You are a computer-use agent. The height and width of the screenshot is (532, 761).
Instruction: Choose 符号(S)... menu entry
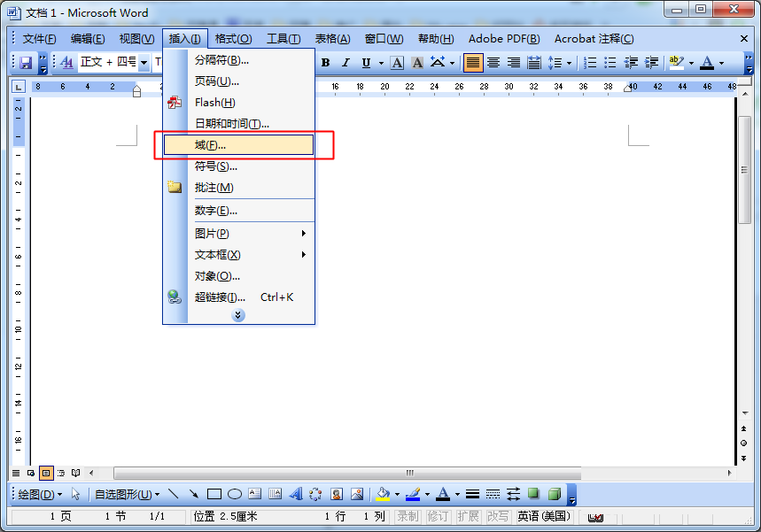click(239, 166)
